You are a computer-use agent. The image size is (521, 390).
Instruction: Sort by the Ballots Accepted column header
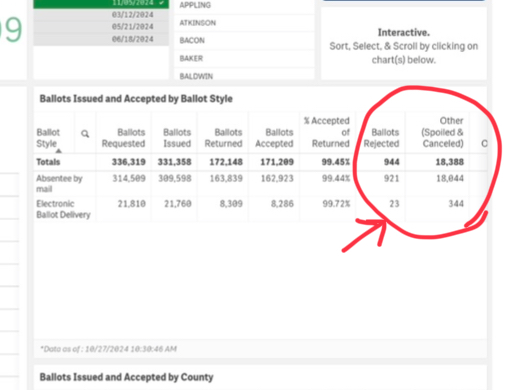pos(274,138)
